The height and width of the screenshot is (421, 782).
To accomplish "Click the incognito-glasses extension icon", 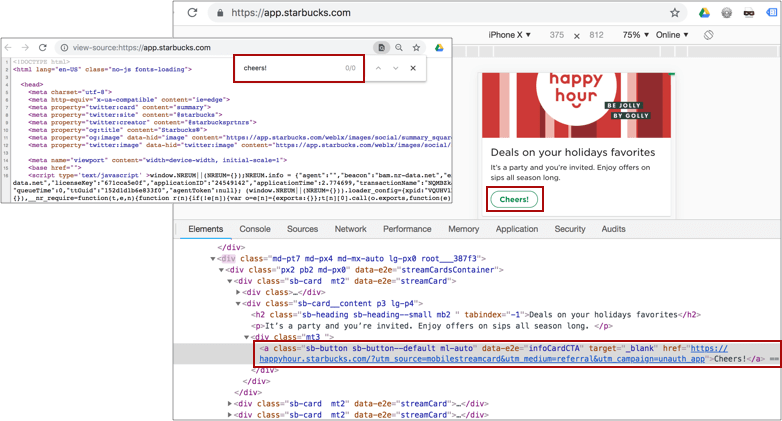I will [x=749, y=13].
